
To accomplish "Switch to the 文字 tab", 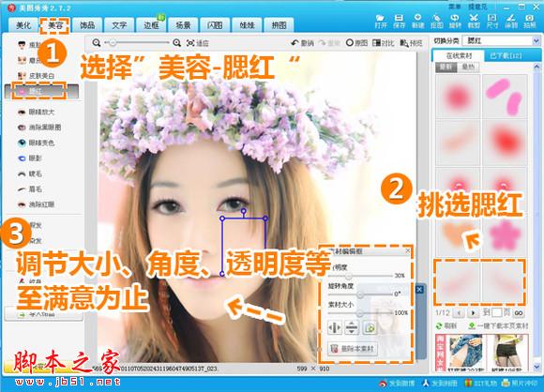I will click(119, 25).
